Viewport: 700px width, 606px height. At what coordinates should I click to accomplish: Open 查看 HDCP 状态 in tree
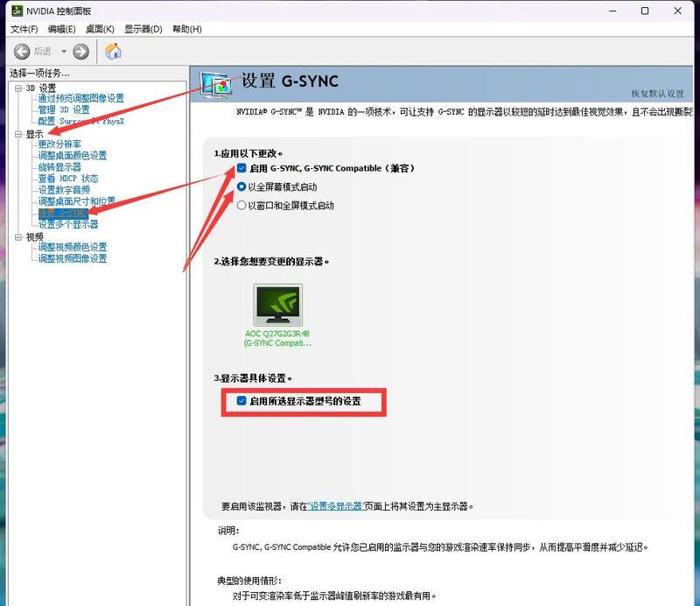click(x=68, y=179)
